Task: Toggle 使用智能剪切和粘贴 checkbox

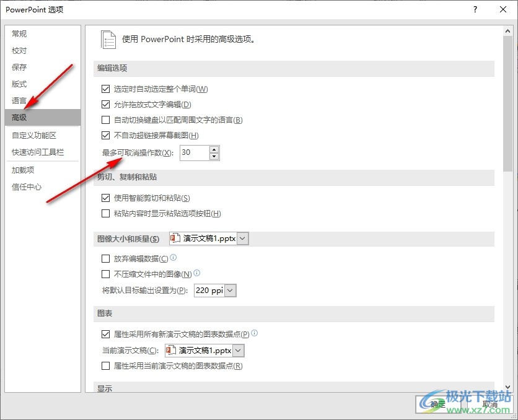Action: coord(106,198)
